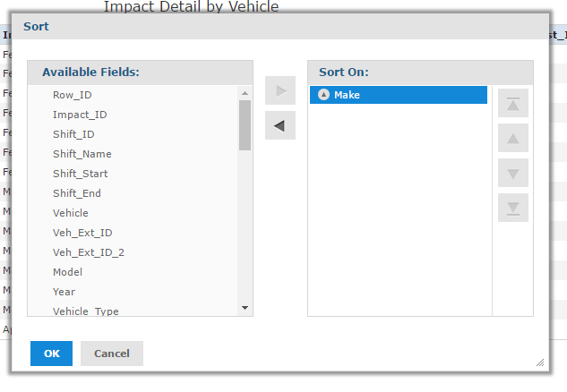Move Make to bottom of sort order
The width and height of the screenshot is (567, 392).
tap(513, 208)
